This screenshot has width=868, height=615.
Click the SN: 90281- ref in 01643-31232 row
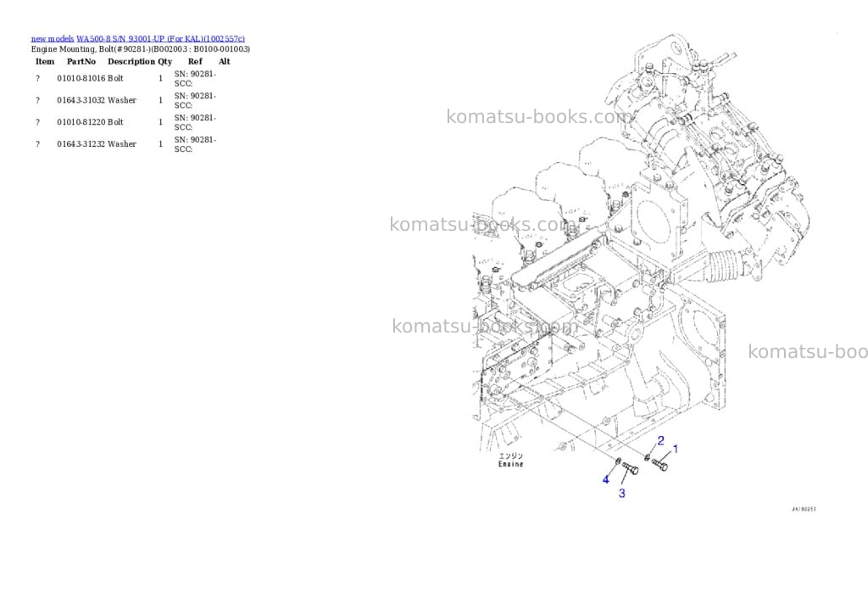coord(195,140)
